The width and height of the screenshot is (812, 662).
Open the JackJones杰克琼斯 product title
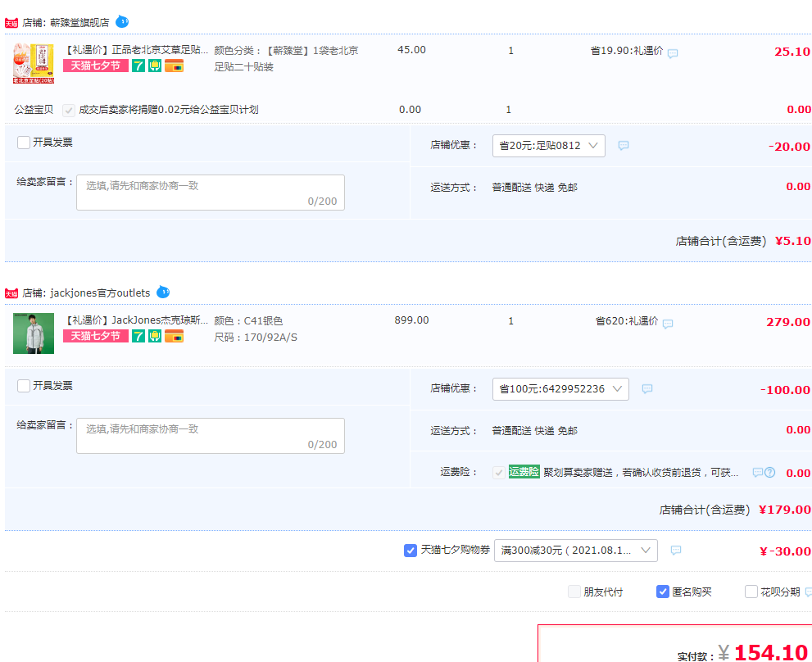(137, 320)
